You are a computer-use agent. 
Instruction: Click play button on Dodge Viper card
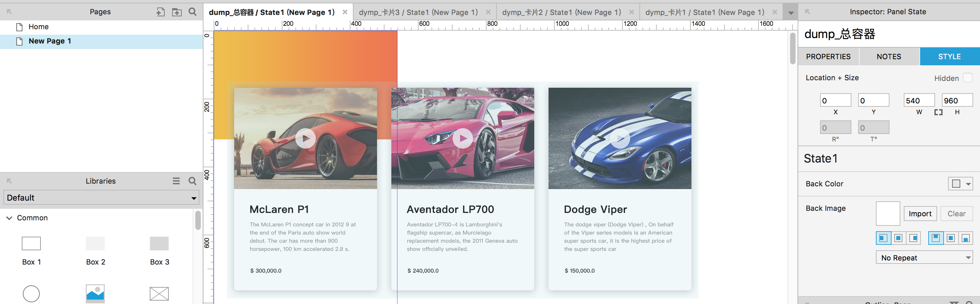[620, 139]
